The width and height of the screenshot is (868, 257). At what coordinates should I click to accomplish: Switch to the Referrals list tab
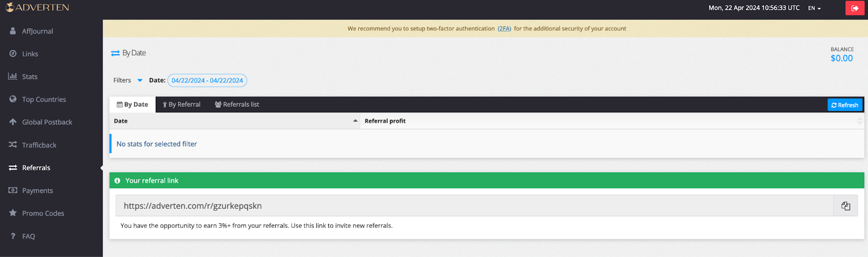237,105
